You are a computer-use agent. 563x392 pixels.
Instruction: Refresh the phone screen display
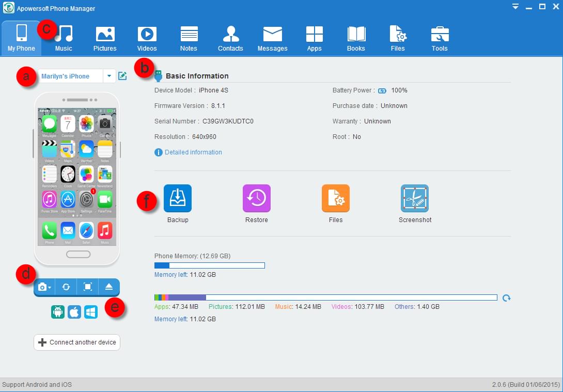point(66,287)
